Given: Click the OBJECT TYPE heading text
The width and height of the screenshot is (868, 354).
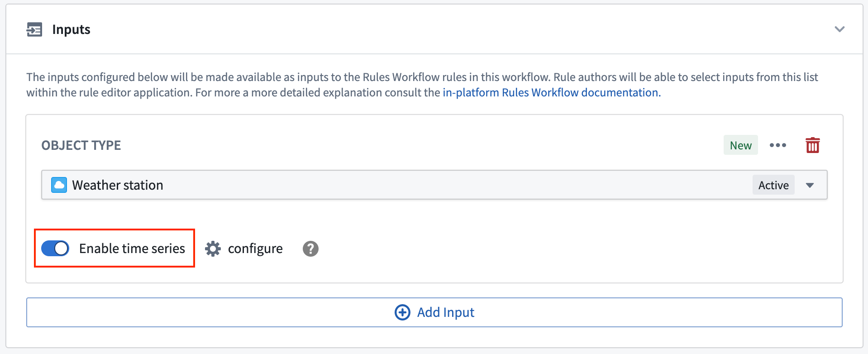Looking at the screenshot, I should [x=81, y=145].
